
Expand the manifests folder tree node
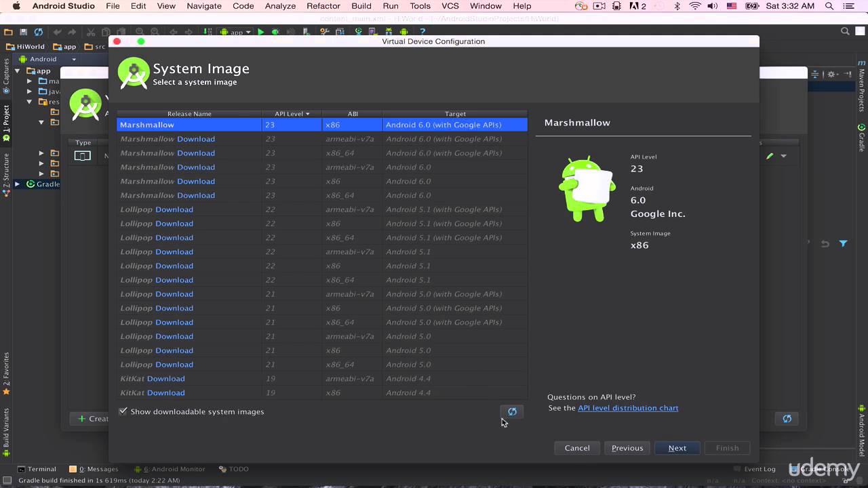click(x=30, y=81)
